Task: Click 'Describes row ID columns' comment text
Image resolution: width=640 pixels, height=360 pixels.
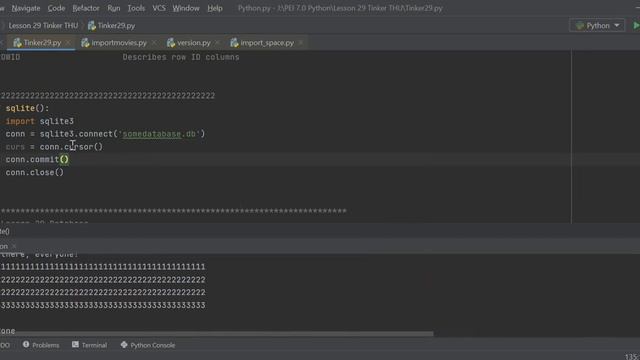Action: (181, 57)
